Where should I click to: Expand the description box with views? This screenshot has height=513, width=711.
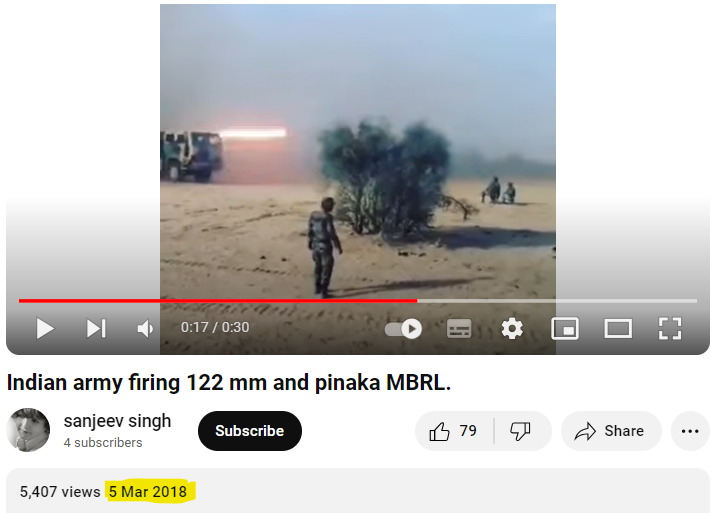tap(357, 491)
